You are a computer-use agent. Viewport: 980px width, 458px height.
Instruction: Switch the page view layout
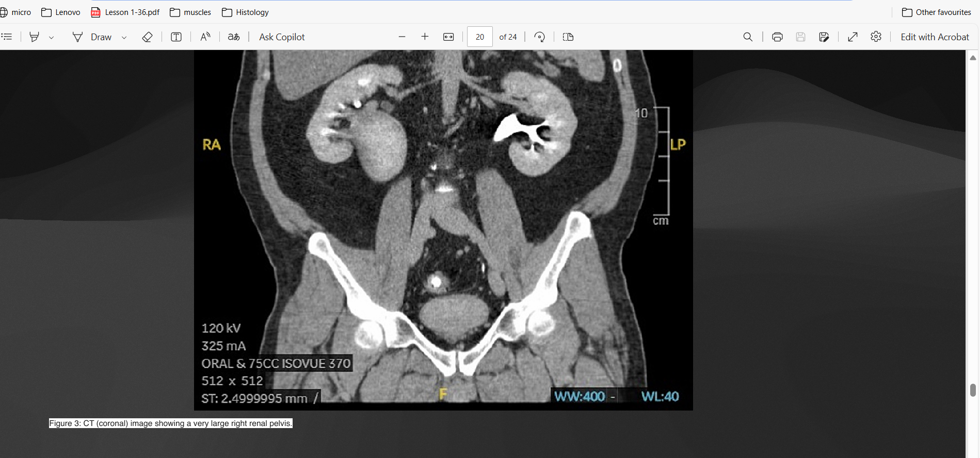pos(568,37)
